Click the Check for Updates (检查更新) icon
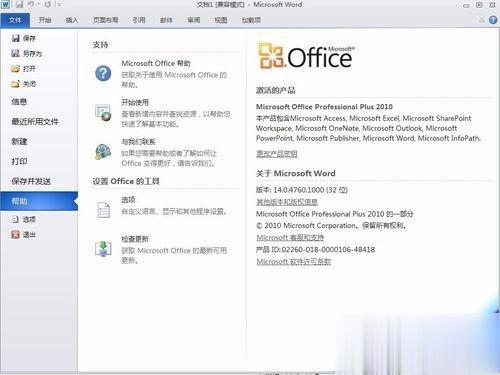The image size is (500, 375). [x=103, y=249]
